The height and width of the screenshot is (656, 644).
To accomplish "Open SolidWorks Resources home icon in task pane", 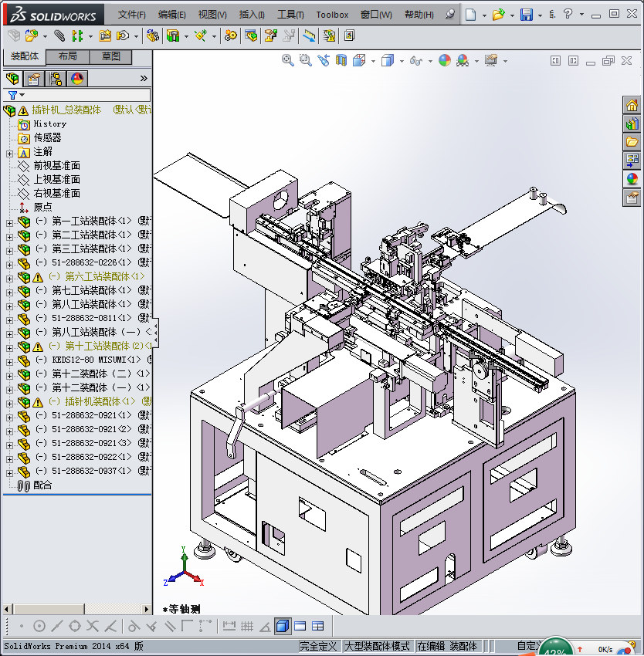I will [632, 106].
